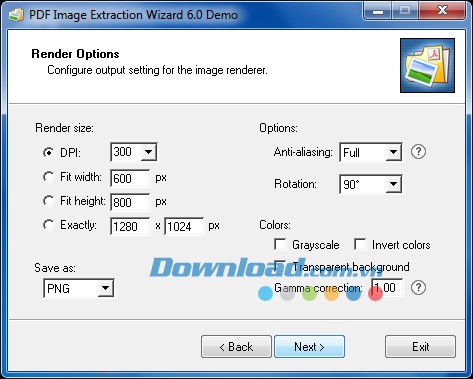The image size is (473, 379).
Task: Click the "Render size:" label
Action: (64, 128)
